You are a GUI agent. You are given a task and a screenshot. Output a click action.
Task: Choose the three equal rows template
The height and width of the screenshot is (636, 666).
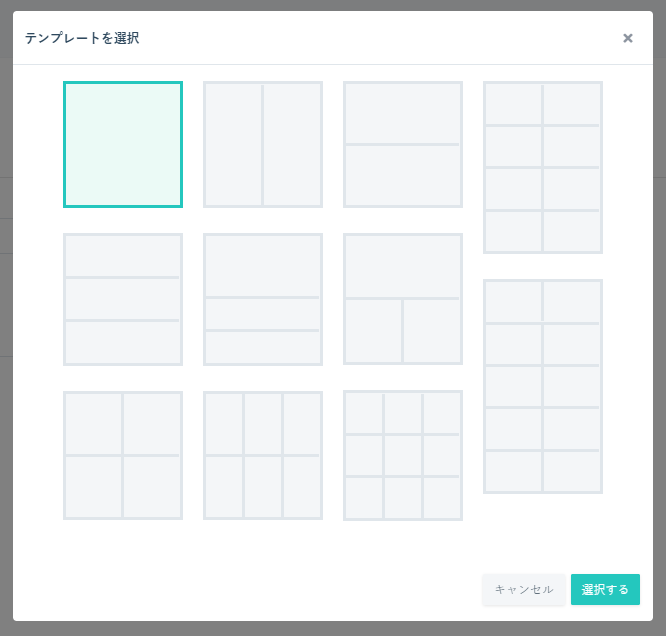click(123, 299)
